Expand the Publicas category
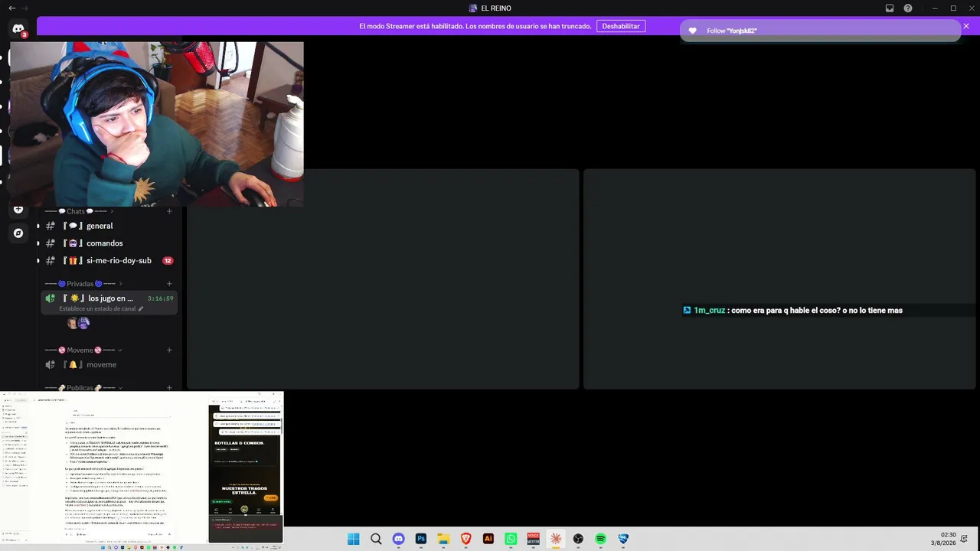 point(83,388)
